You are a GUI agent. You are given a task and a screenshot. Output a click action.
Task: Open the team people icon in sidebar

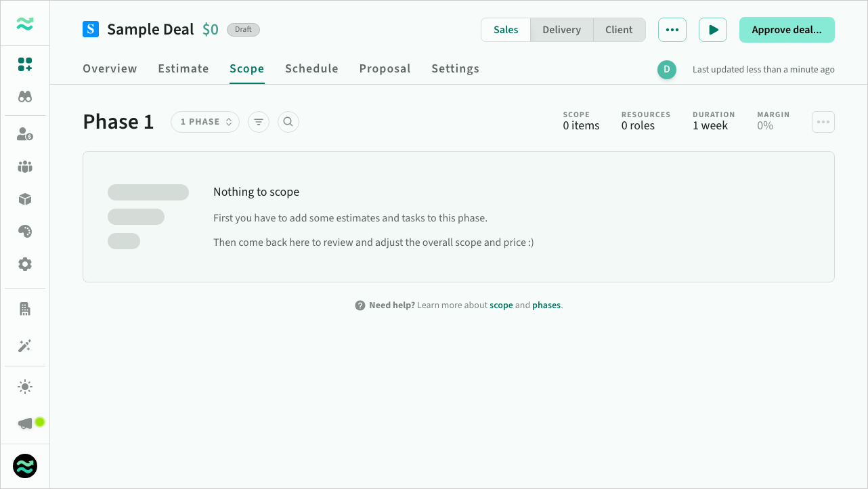tap(25, 167)
